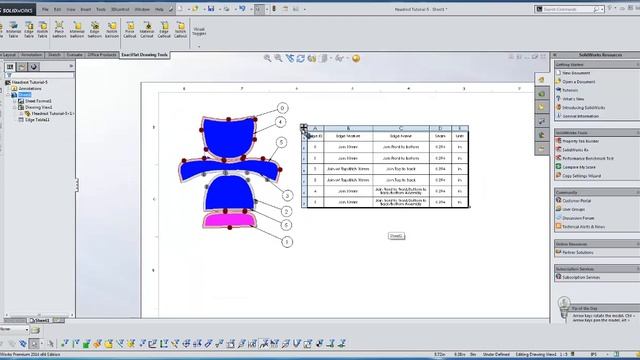Click Open a Document link
Screen dimensions: 640x360
(x=578, y=82)
